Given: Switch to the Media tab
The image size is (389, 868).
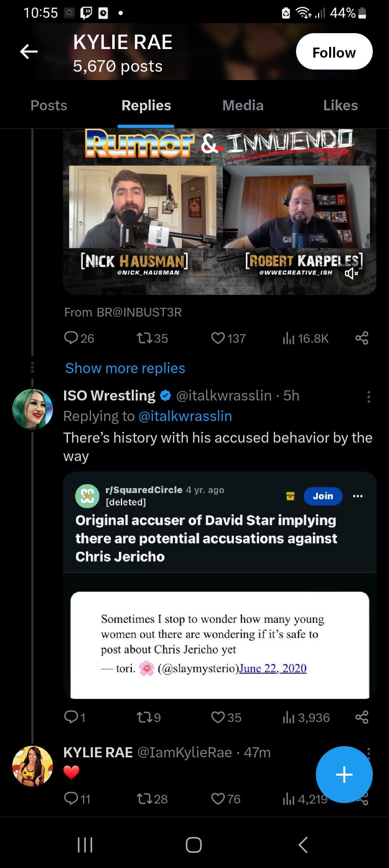Looking at the screenshot, I should pyautogui.click(x=243, y=105).
